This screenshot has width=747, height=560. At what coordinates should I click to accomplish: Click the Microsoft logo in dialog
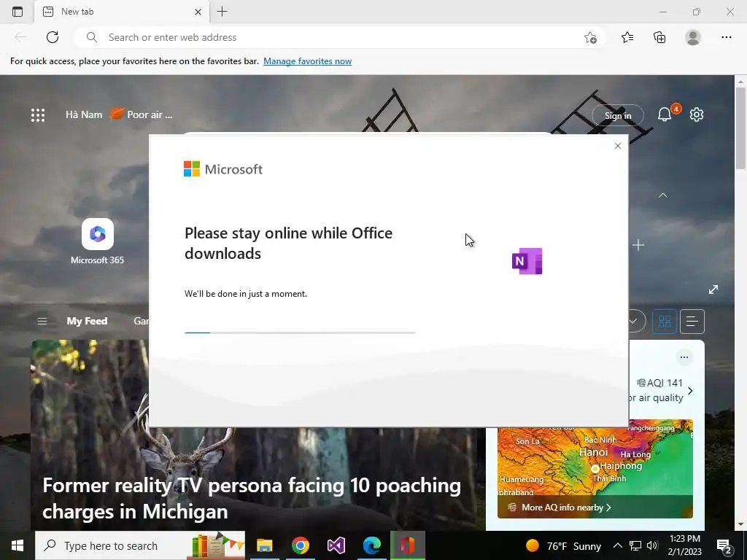[x=223, y=169]
